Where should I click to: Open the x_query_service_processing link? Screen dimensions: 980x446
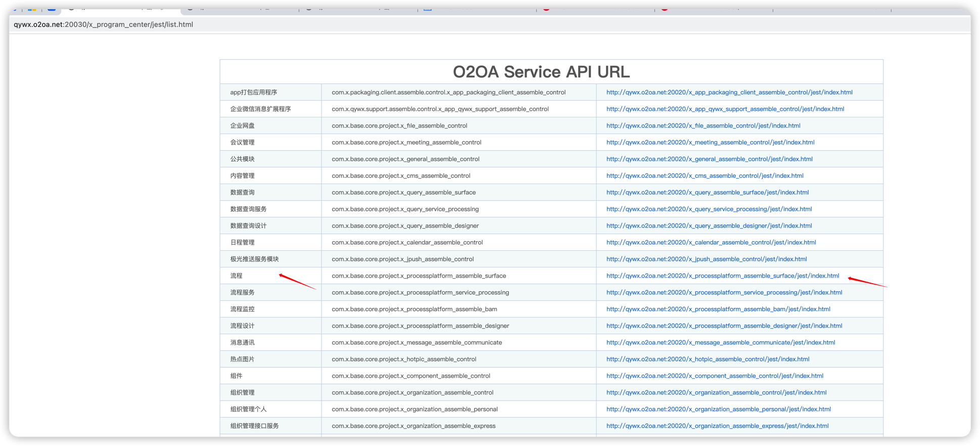(709, 209)
